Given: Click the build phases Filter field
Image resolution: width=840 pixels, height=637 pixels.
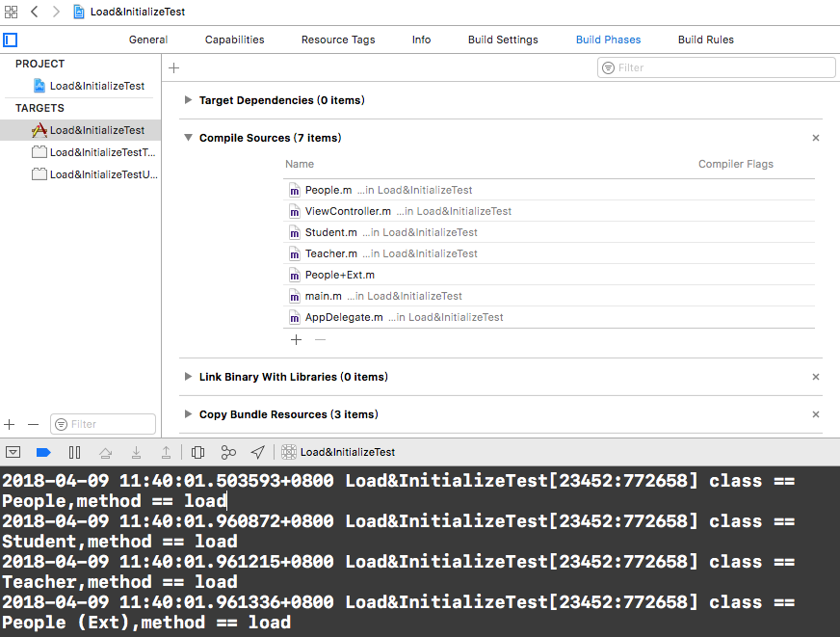Looking at the screenshot, I should pos(717,67).
